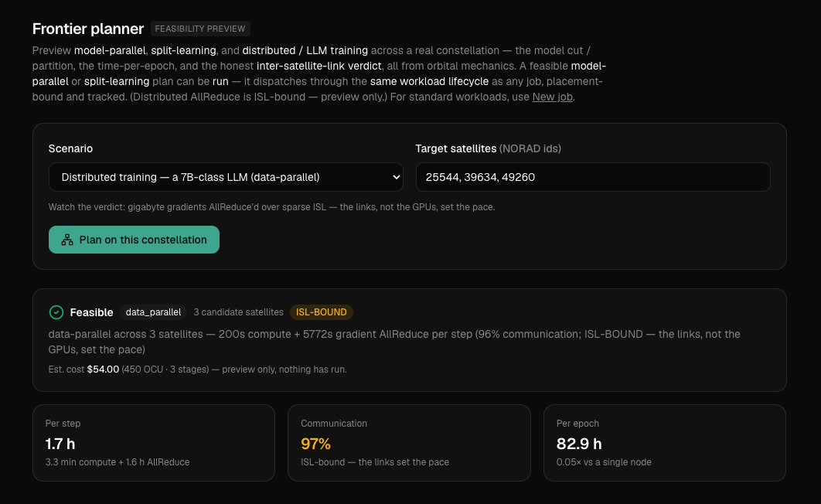
Task: Click the 97% communication value
Action: (315, 444)
